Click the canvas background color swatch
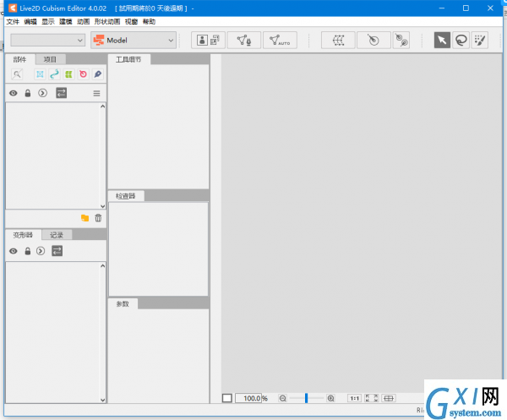The width and height of the screenshot is (507, 420). (227, 398)
